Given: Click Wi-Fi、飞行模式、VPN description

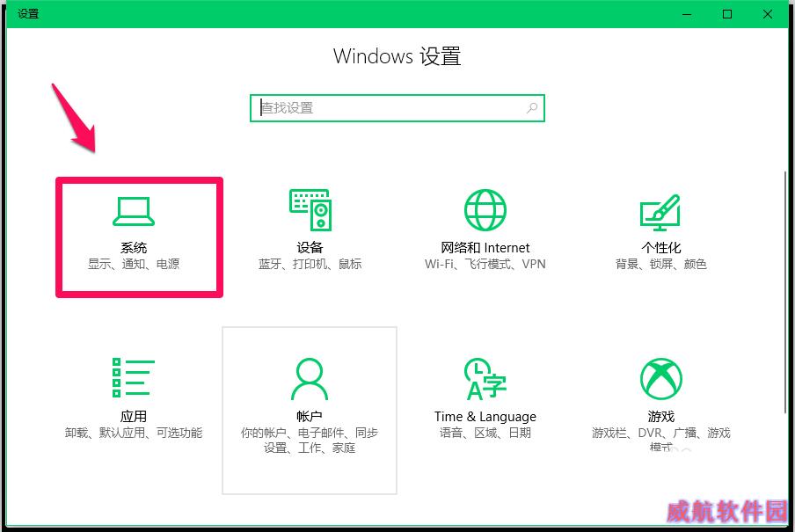Looking at the screenshot, I should 485,264.
